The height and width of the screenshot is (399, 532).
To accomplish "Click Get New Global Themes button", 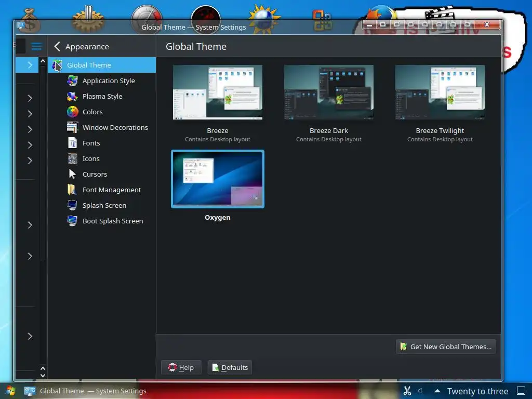I will pos(446,347).
